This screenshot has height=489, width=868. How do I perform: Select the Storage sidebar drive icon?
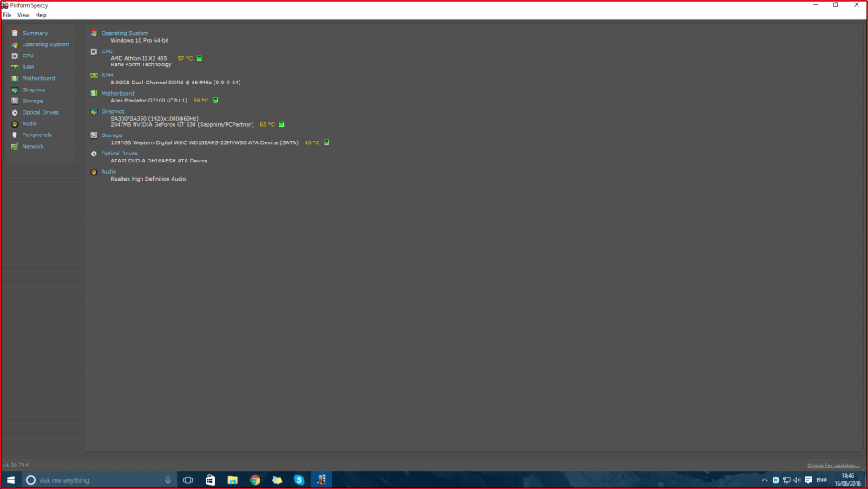pos(15,101)
